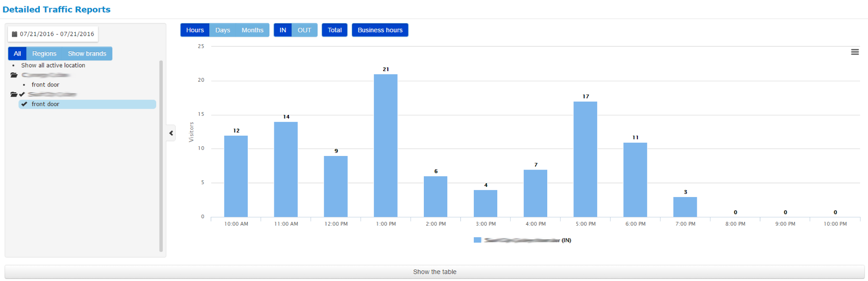The image size is (868, 281).
Task: Click the first location's open folder icon
Action: point(14,75)
